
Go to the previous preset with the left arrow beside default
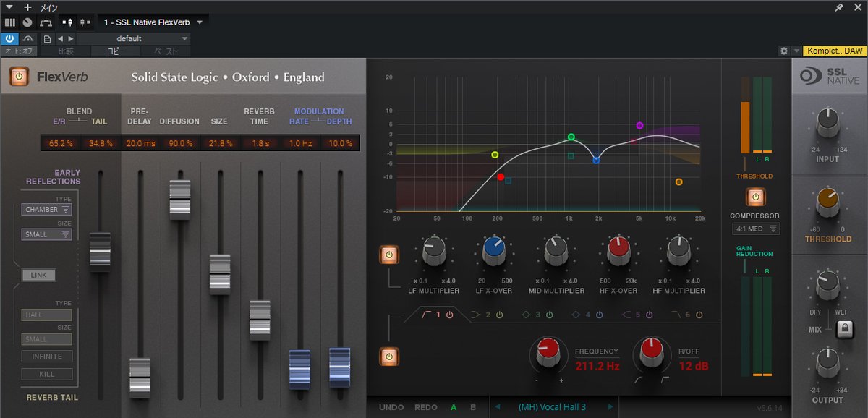(x=61, y=38)
